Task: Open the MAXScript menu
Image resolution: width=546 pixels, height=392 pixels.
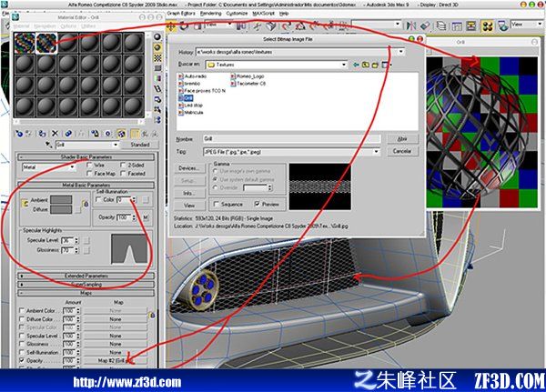Action: (264, 14)
